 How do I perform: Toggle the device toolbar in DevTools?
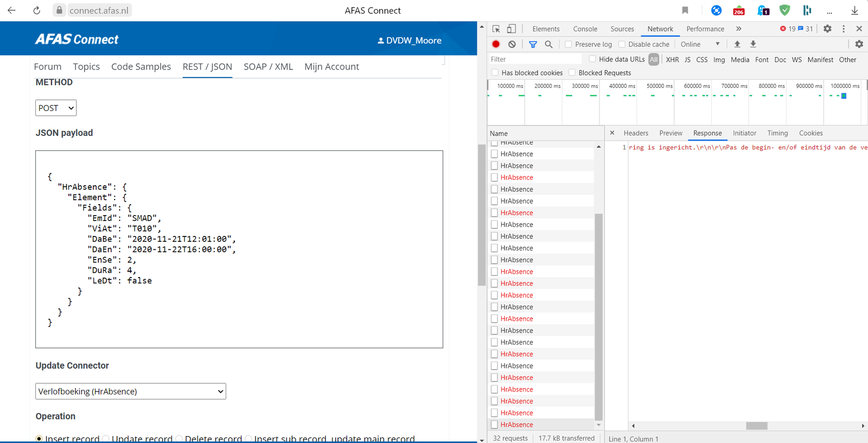pos(512,29)
